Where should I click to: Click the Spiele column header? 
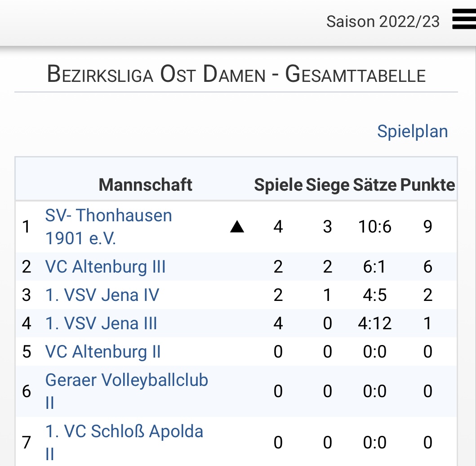[278, 185]
